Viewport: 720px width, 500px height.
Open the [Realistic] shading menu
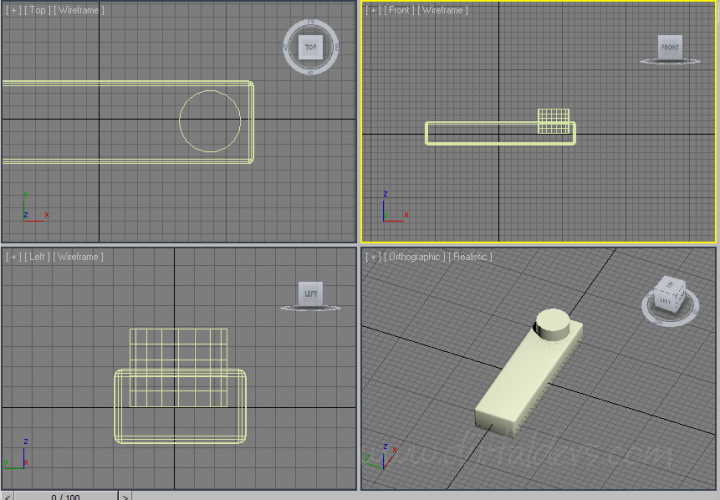click(x=474, y=257)
